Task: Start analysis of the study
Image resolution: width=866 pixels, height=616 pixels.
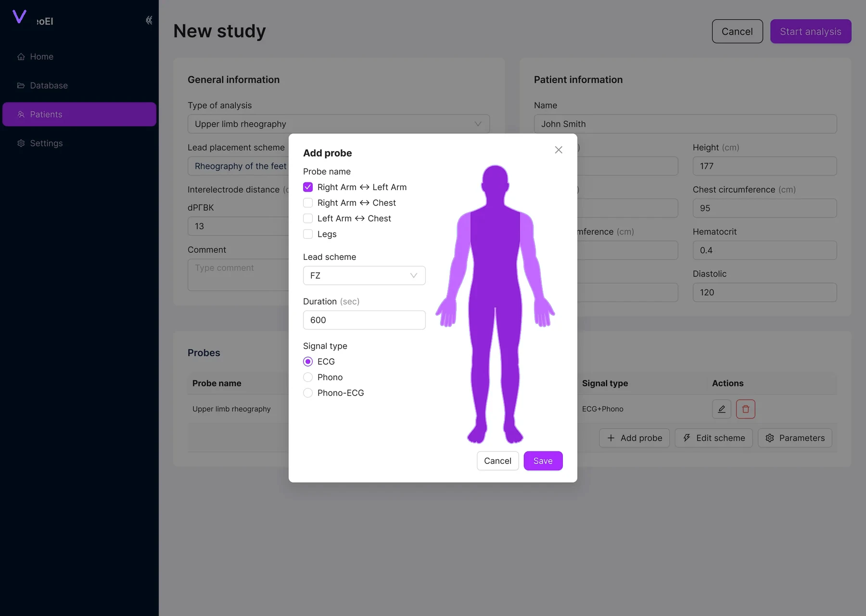Action: pos(811,31)
